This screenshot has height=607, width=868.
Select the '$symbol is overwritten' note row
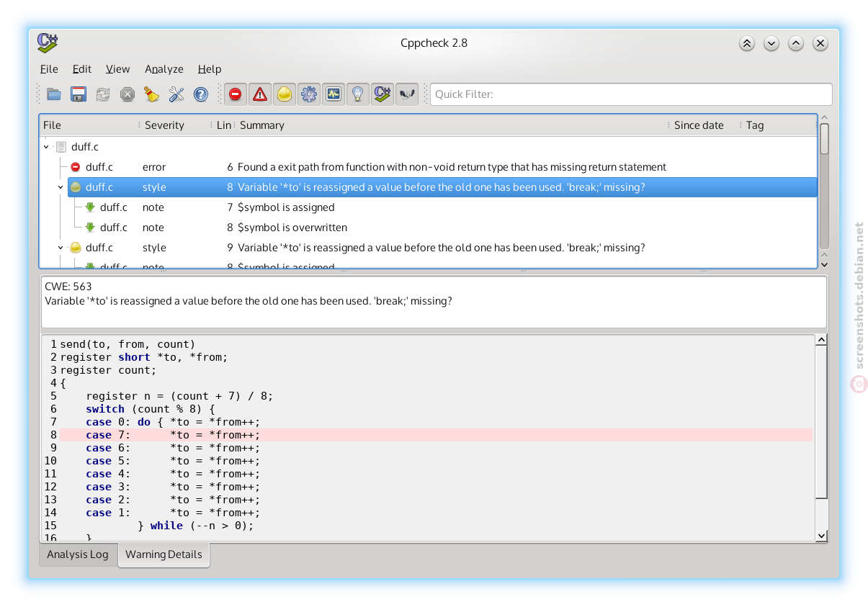[x=449, y=228]
